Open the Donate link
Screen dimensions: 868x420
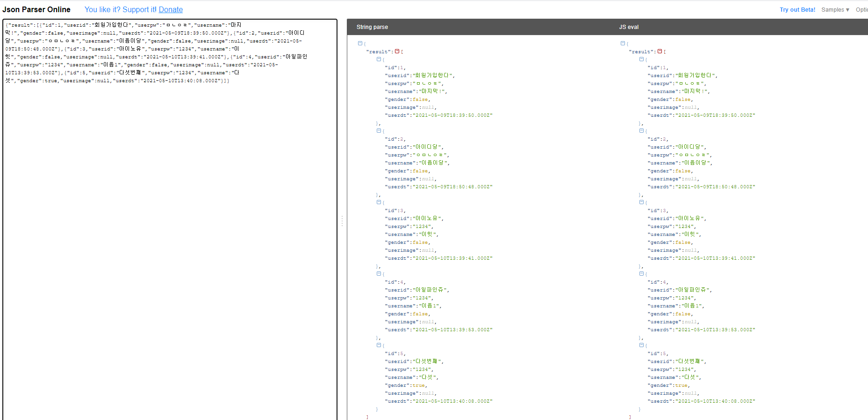coord(171,9)
